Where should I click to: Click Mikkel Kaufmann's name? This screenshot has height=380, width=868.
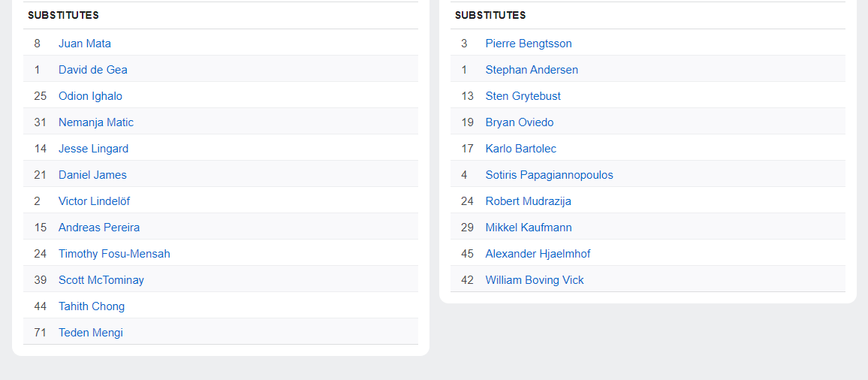[529, 228]
